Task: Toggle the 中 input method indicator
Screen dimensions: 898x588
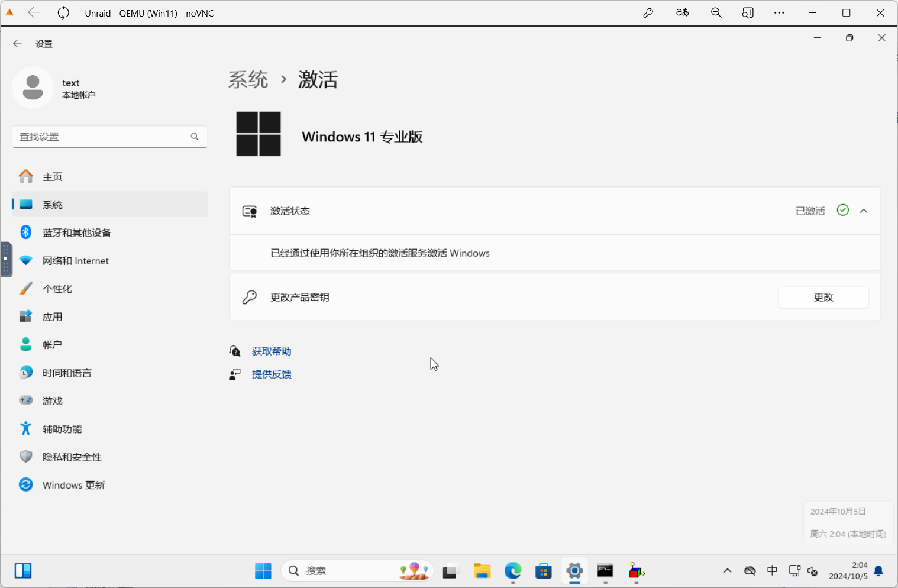Action: click(x=772, y=571)
